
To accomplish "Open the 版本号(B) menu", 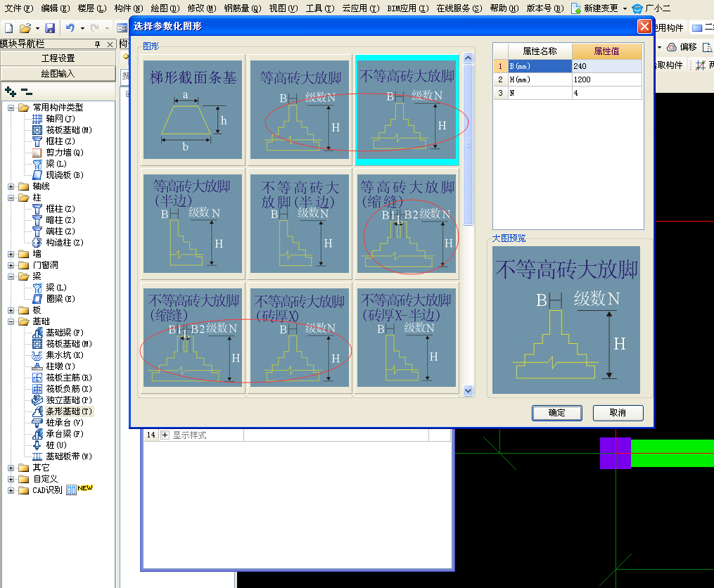I will [x=545, y=8].
